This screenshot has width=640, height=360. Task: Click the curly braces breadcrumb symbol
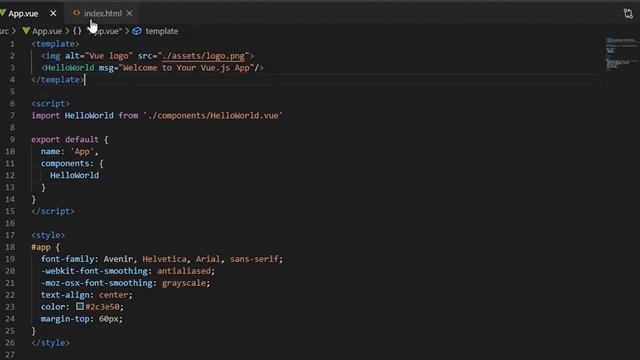click(77, 31)
